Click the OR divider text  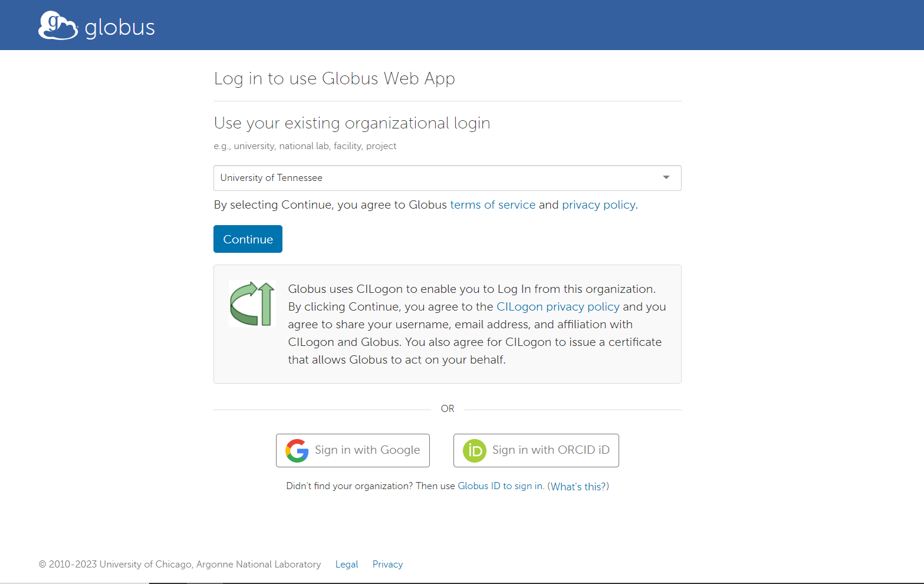448,409
